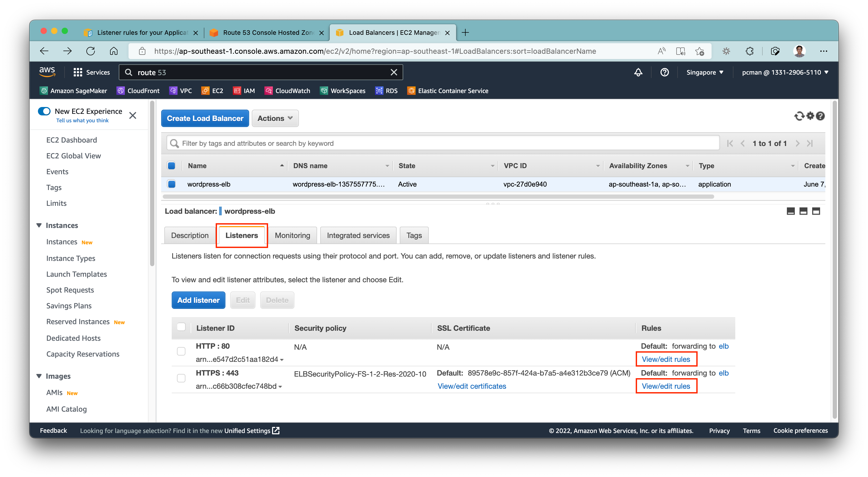Expand the HTTPS listener ARN dropdown arrow
The height and width of the screenshot is (477, 868).
[280, 387]
